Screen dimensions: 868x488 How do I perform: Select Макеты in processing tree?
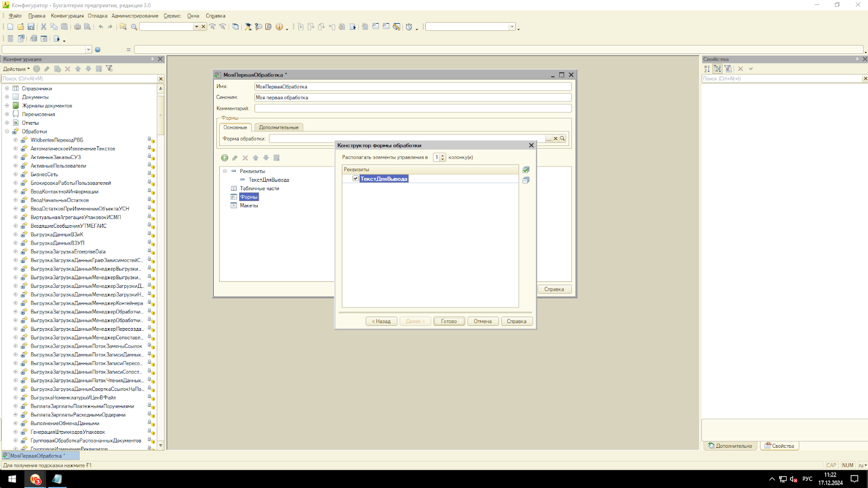(249, 206)
